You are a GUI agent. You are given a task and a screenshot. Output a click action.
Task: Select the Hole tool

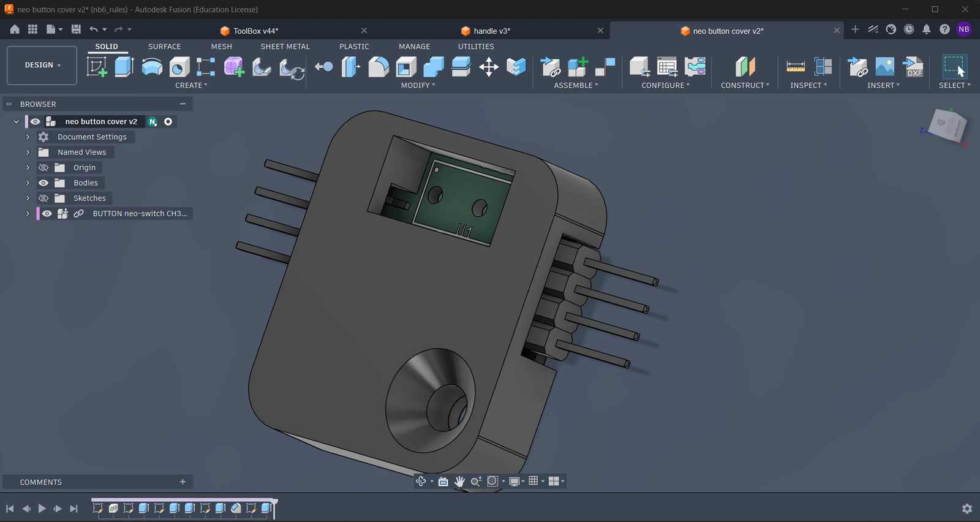pos(179,67)
